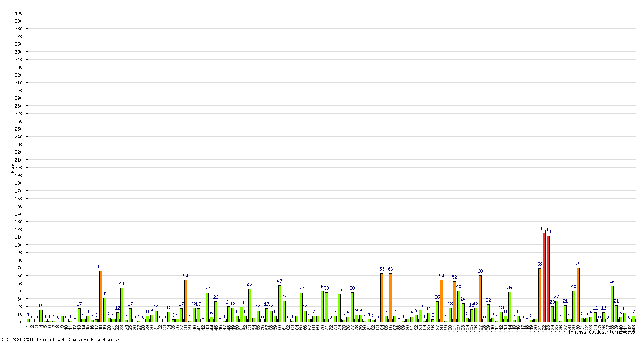Click the red bar labeled 111
Image resolution: width=644 pixels, height=343 pixels.
click(548, 279)
